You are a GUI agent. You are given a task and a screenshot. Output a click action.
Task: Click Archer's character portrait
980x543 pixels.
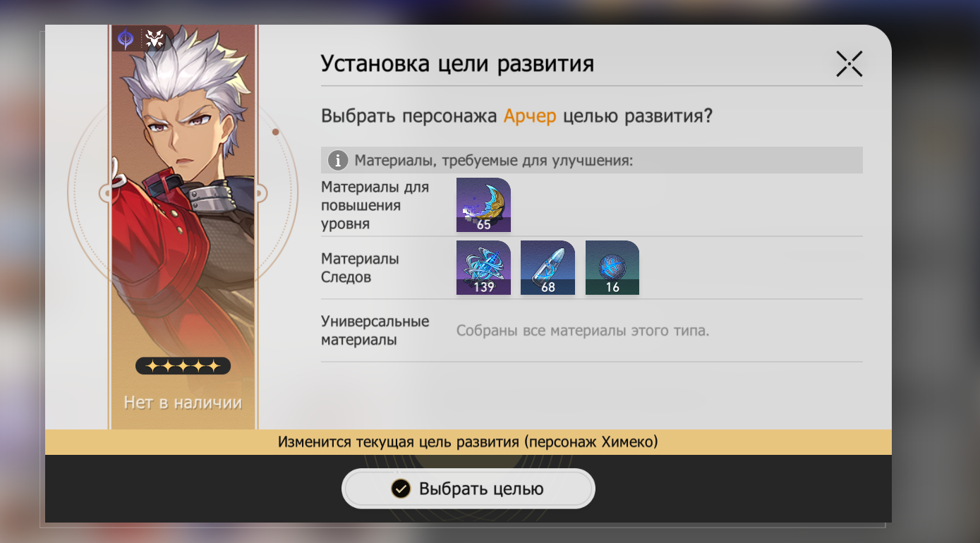point(183,212)
